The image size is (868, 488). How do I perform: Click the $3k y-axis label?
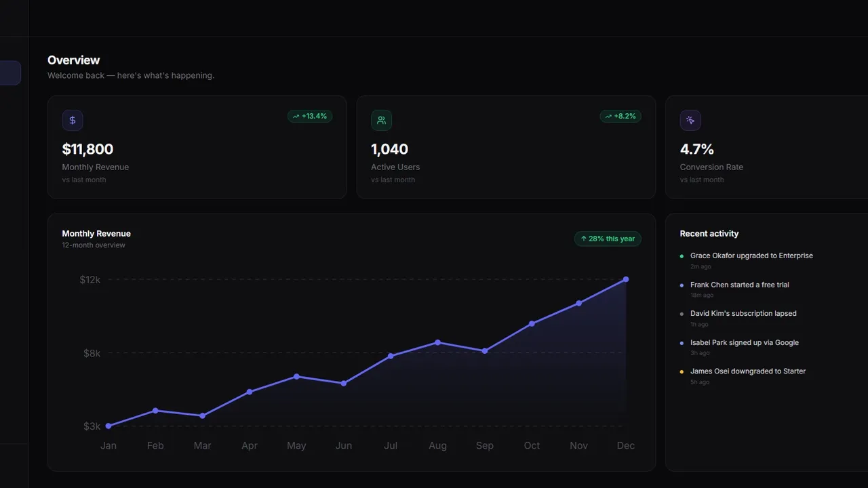92,426
